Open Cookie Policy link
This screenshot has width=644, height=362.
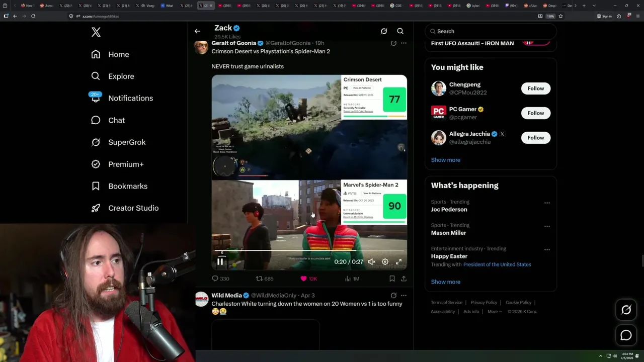[x=518, y=303]
